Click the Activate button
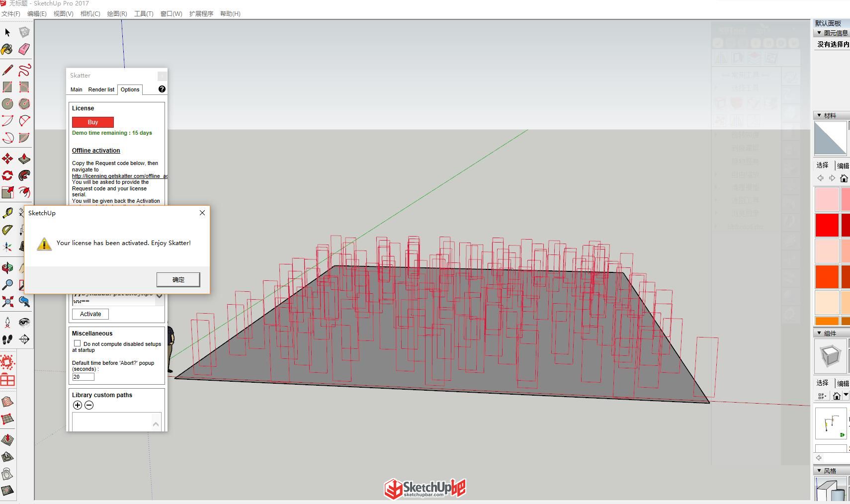 tap(90, 314)
